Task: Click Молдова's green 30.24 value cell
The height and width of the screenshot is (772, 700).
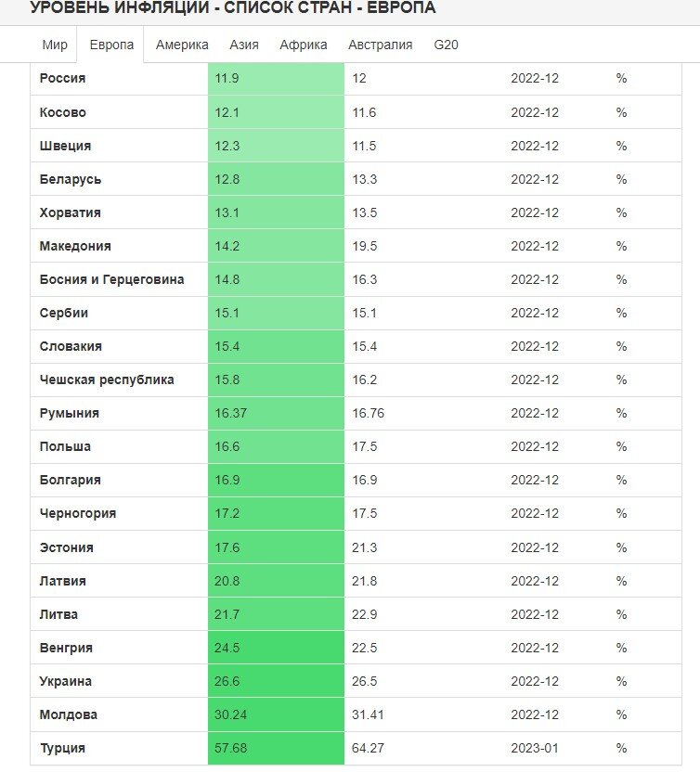Action: pyautogui.click(x=276, y=714)
